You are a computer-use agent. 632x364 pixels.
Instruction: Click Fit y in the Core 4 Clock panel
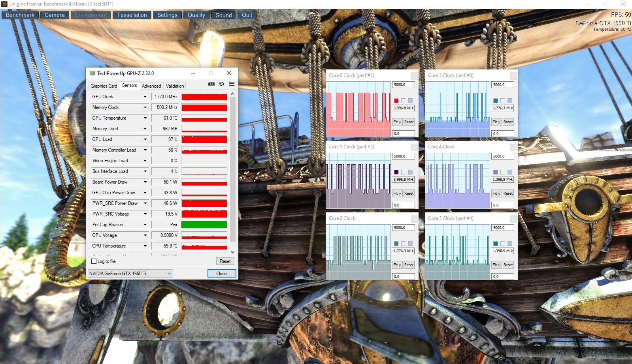coord(496,193)
